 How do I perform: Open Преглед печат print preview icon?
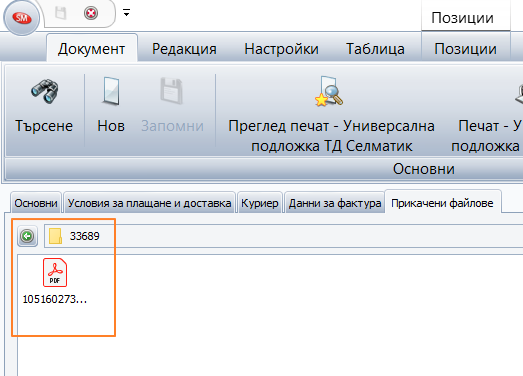click(329, 91)
